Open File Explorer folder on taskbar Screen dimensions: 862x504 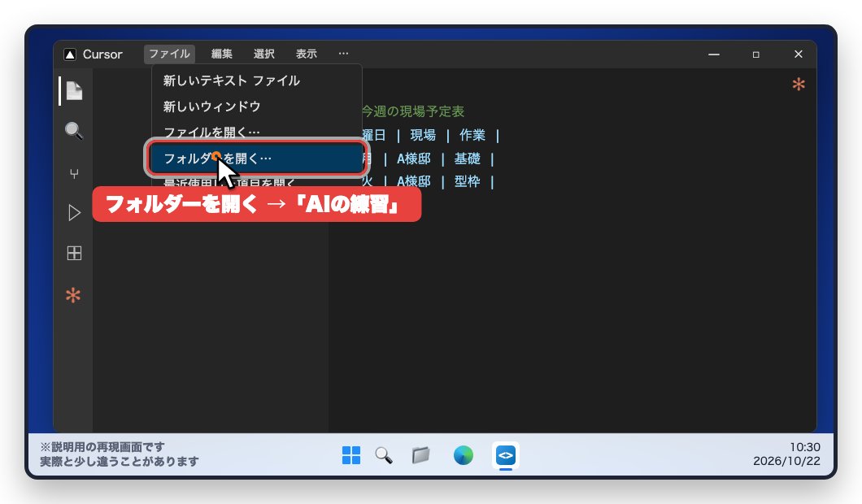tap(421, 455)
